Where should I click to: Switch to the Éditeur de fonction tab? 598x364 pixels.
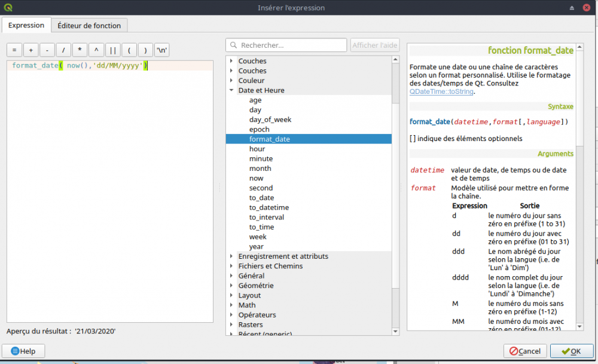point(89,26)
